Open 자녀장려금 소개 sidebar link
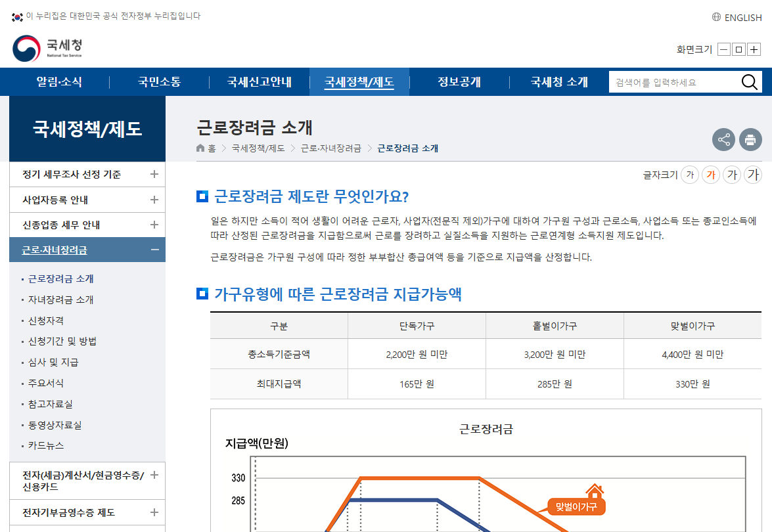This screenshot has height=532, width=772. tap(60, 299)
